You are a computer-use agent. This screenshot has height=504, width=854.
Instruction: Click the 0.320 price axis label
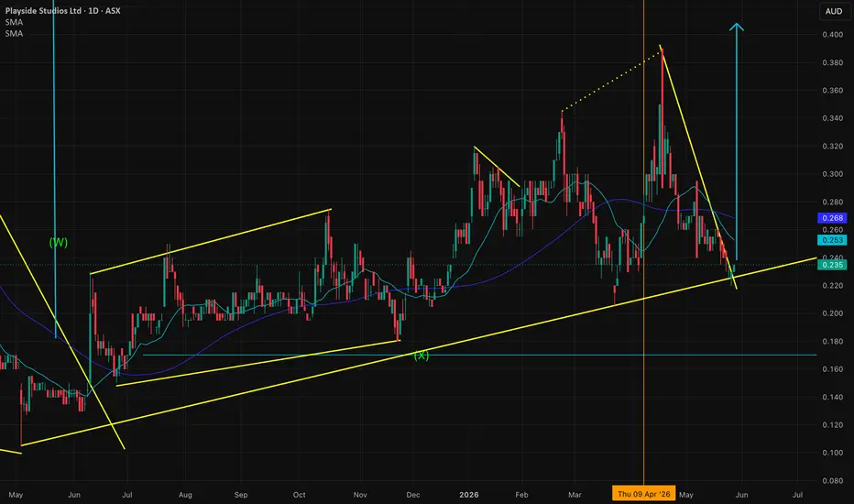[832, 146]
